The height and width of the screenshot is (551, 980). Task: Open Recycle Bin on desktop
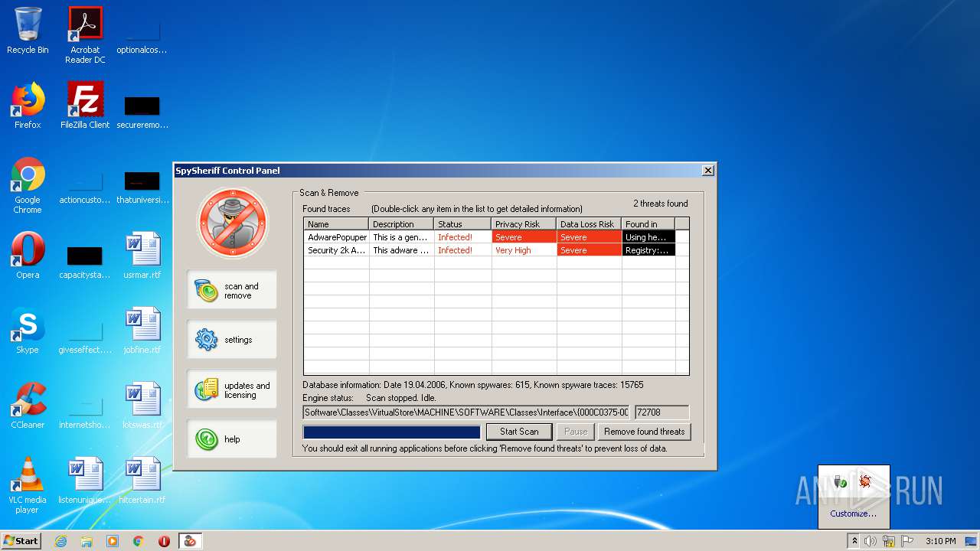28,31
